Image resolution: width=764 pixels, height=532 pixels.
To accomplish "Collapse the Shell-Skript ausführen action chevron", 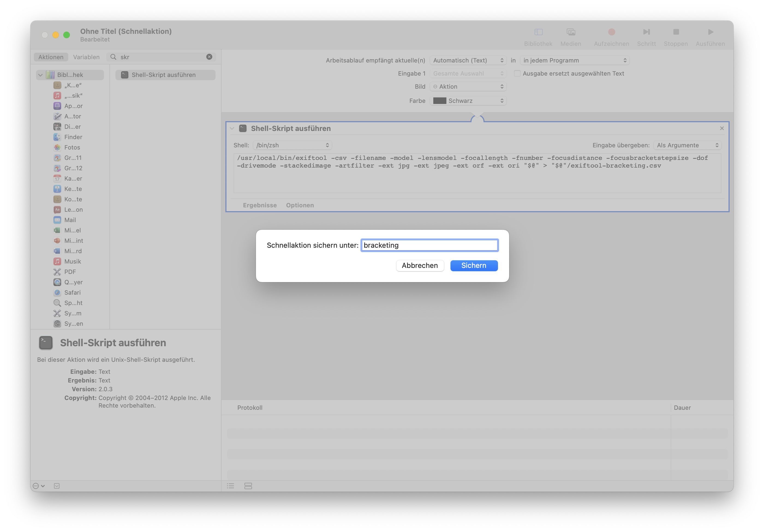I will click(x=232, y=128).
